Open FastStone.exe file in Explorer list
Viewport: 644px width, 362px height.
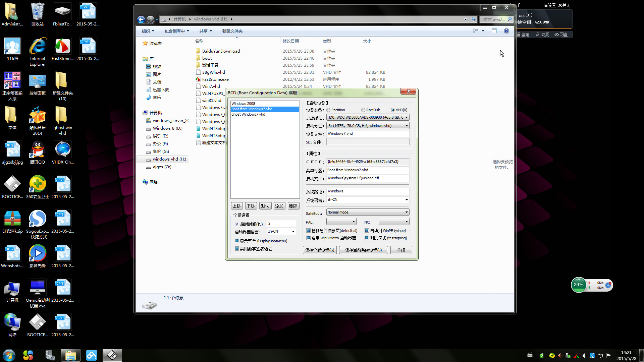[x=215, y=79]
